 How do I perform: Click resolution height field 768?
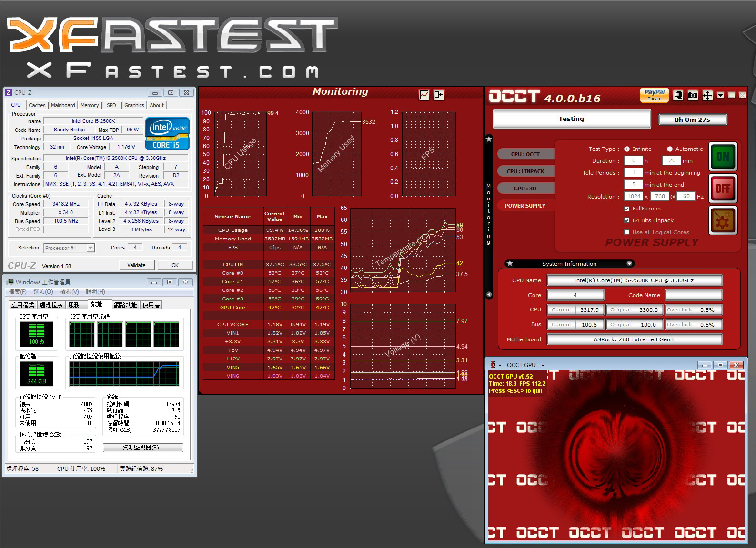tap(660, 197)
